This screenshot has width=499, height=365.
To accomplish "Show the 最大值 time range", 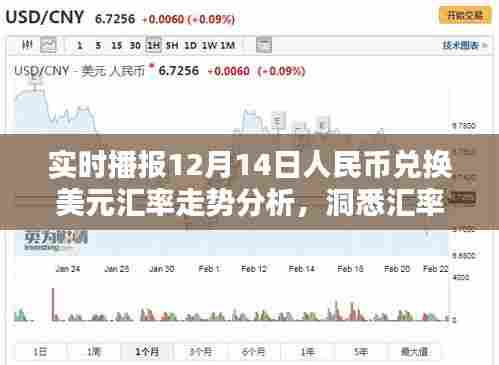I will (414, 352).
